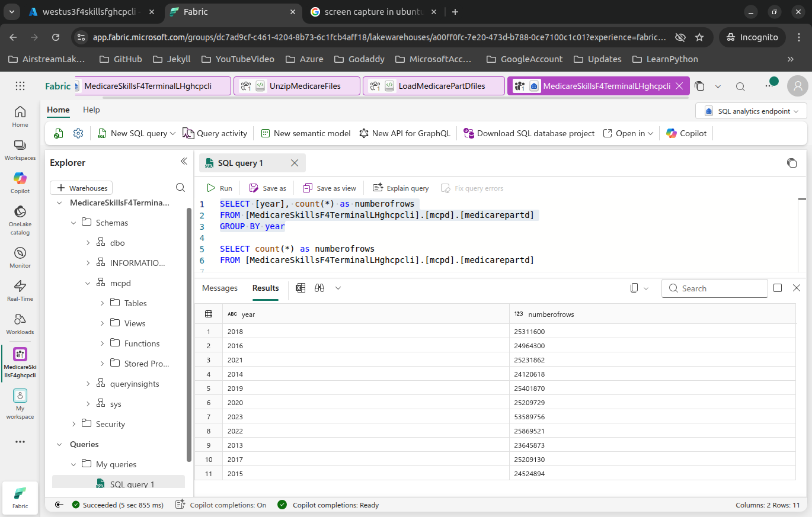Search the Explorer pane
Screen dimensions: 812x517
(180, 188)
